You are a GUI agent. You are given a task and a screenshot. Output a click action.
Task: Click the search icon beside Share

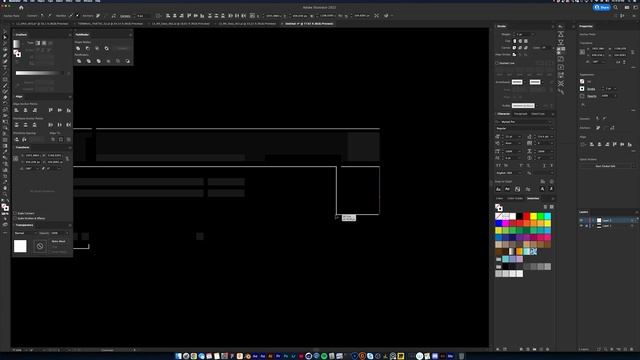point(616,7)
